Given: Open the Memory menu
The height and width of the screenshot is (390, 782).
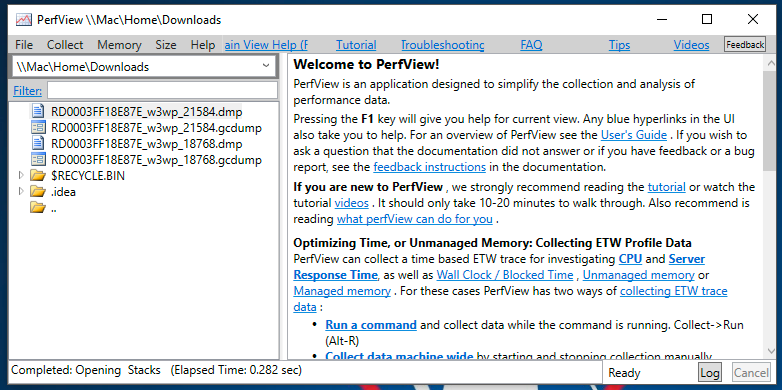Looking at the screenshot, I should click(x=119, y=45).
